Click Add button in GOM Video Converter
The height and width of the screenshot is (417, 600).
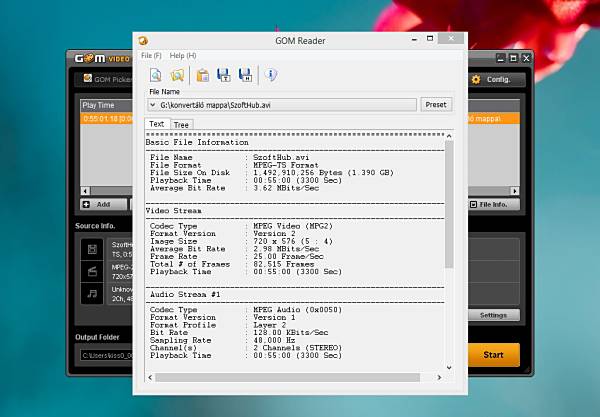click(103, 205)
